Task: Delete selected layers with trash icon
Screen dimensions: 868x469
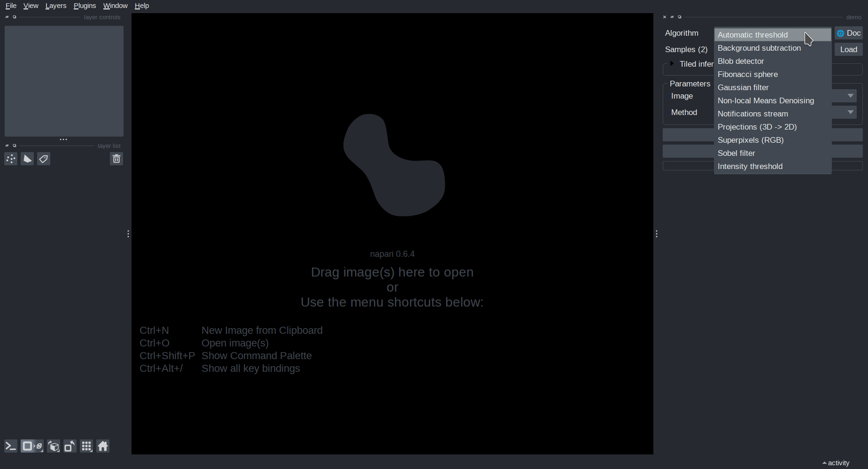Action: click(x=116, y=159)
